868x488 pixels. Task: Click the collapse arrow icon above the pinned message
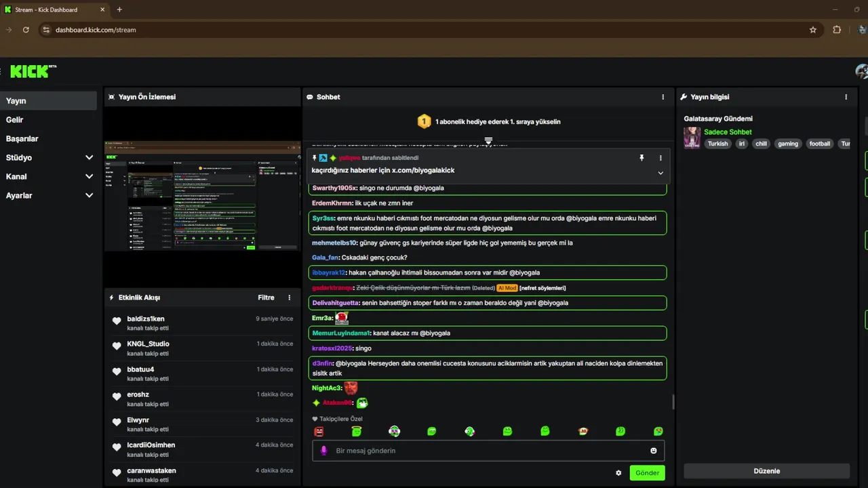tap(488, 140)
